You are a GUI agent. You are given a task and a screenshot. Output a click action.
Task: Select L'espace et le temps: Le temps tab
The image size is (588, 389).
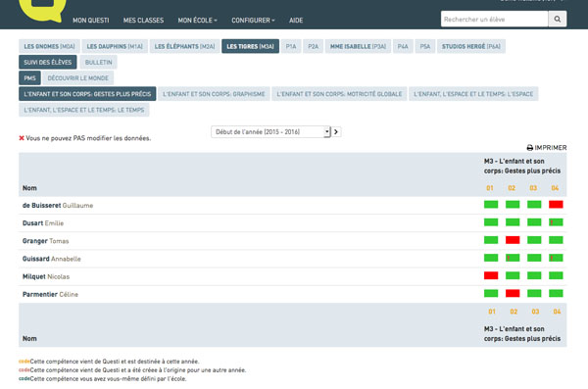(84, 110)
